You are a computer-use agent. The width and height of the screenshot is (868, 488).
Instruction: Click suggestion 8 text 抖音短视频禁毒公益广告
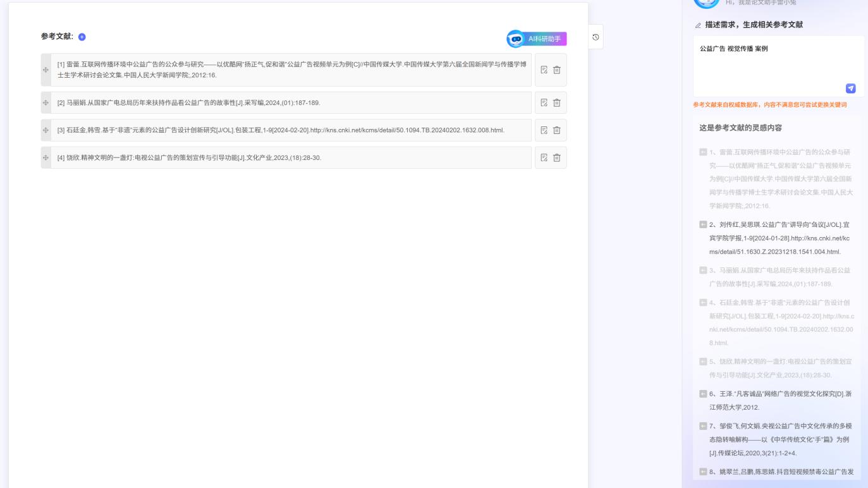[781, 472]
